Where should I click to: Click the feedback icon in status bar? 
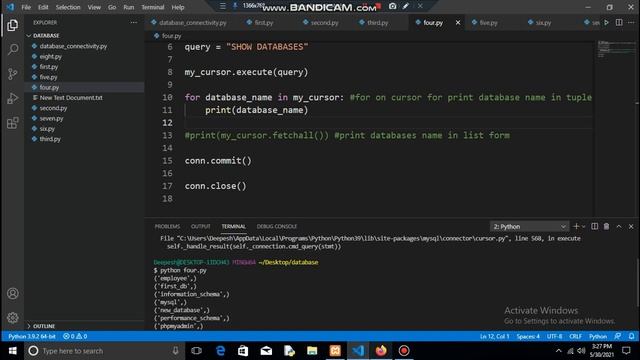[x=618, y=336]
